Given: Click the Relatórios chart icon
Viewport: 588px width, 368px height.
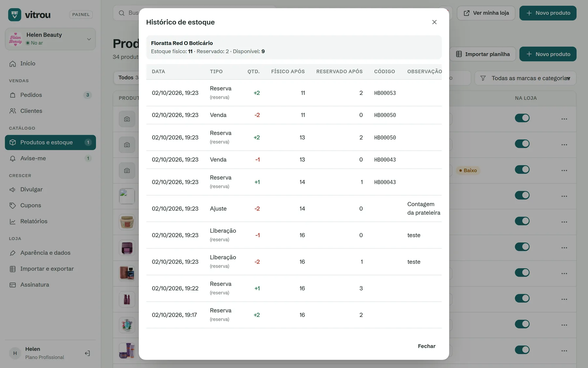Looking at the screenshot, I should coord(13,221).
